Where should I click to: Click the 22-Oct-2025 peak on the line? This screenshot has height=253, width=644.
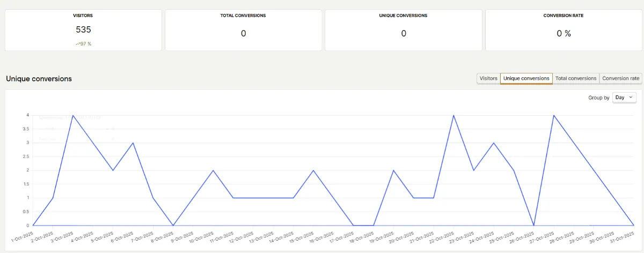(x=454, y=115)
